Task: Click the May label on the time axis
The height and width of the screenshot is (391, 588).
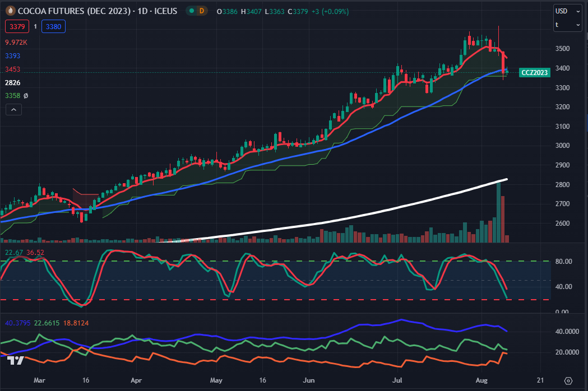Action: pyautogui.click(x=216, y=380)
